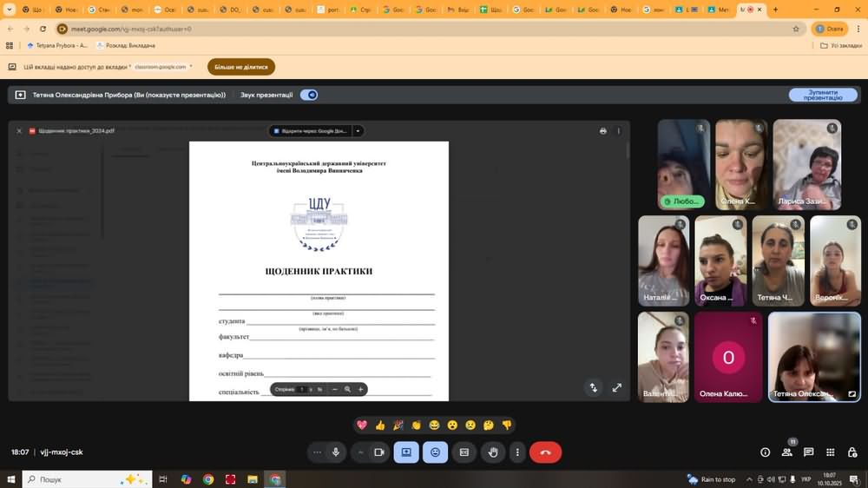Click the red leave call button
Viewport: 868px width, 488px height.
pos(545,452)
